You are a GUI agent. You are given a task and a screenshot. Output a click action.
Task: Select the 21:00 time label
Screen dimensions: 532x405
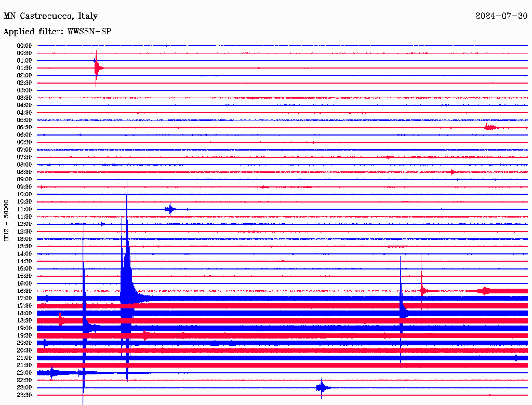click(24, 358)
